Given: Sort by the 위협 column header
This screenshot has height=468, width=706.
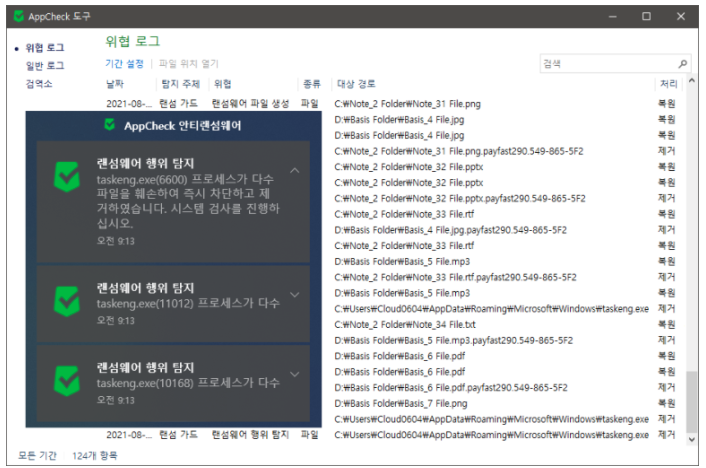Looking at the screenshot, I should coord(223,84).
